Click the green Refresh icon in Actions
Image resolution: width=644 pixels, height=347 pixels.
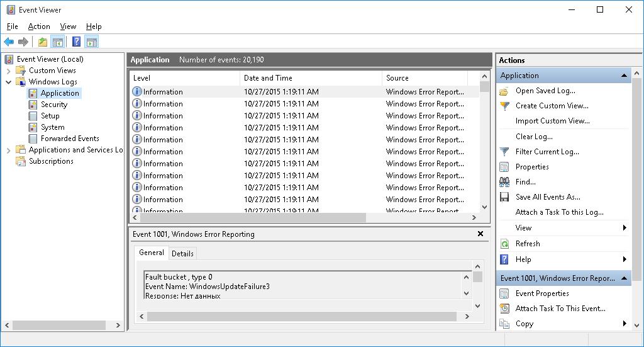coord(504,244)
